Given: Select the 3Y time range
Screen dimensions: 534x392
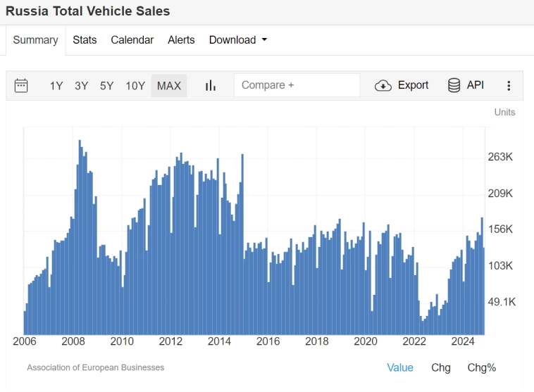Looking at the screenshot, I should point(82,86).
